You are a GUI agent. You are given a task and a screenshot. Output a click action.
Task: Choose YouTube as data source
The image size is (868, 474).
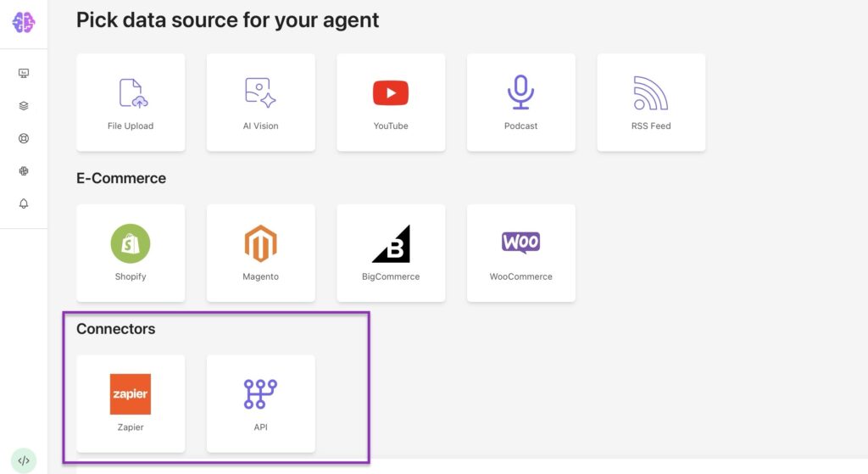coord(391,103)
